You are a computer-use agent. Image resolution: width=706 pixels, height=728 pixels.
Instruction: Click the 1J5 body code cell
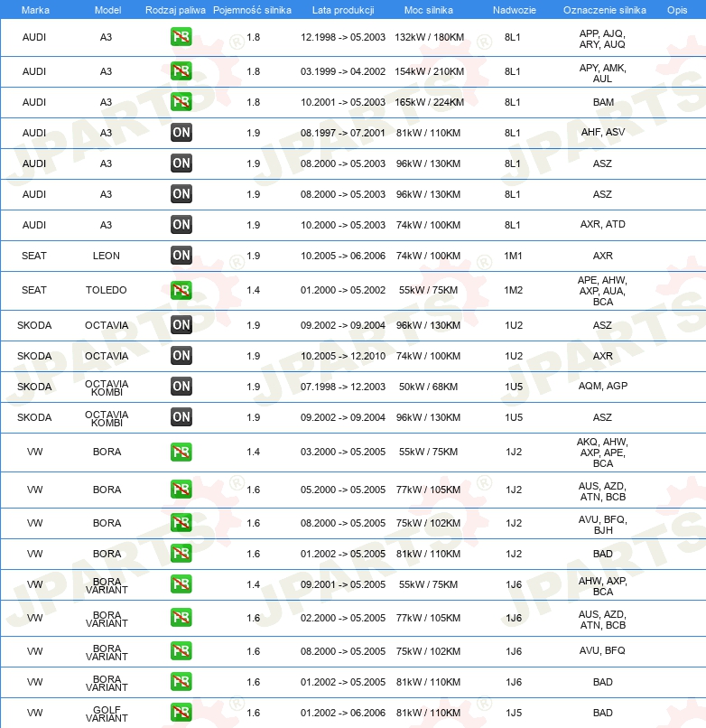pos(514,713)
